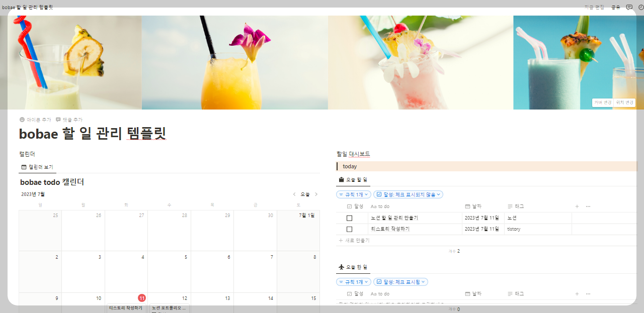Click the 7월 1일 calendar cell

click(x=298, y=230)
